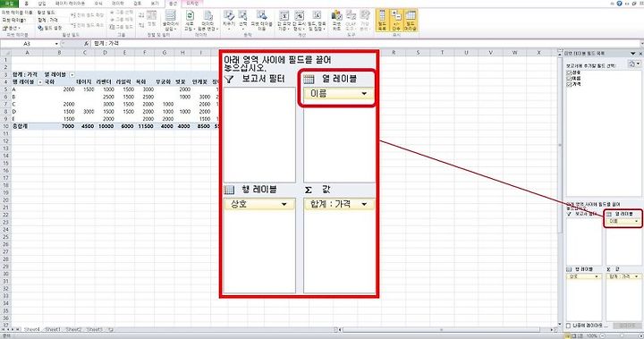The image size is (644, 339).
Task: Click sort descending icon in ribbon
Action: coord(141,25)
